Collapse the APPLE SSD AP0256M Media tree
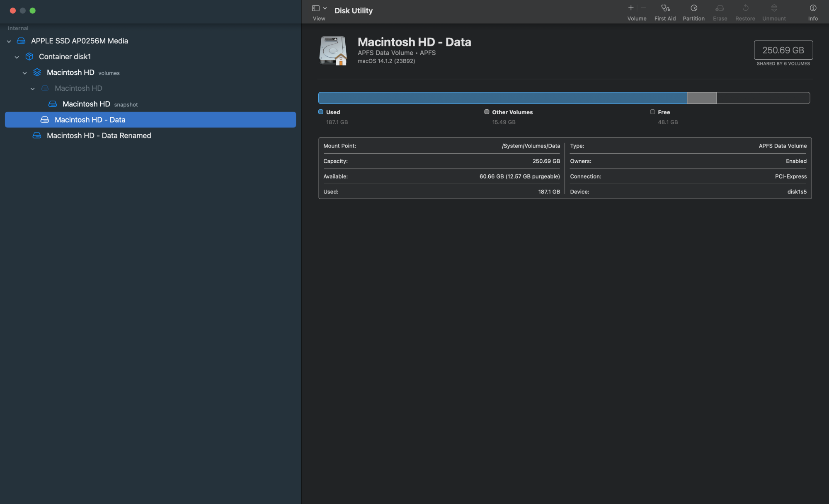829x504 pixels. tap(9, 41)
